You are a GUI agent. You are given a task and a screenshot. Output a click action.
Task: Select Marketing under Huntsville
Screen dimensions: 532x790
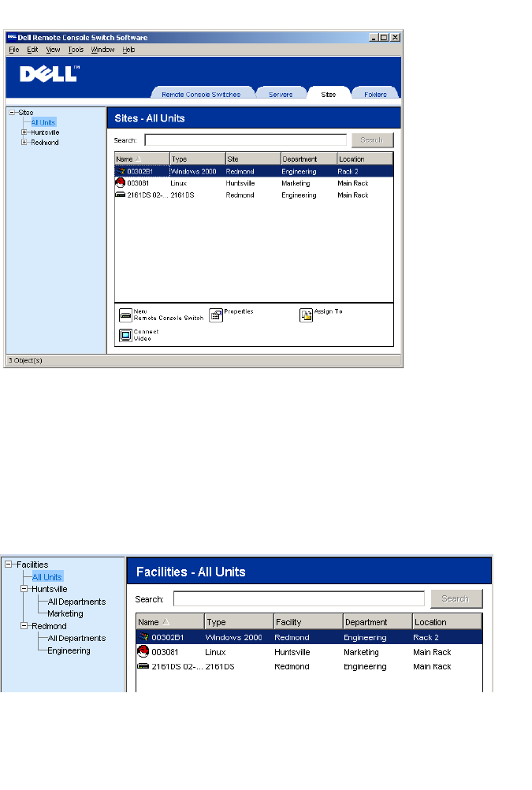click(65, 613)
